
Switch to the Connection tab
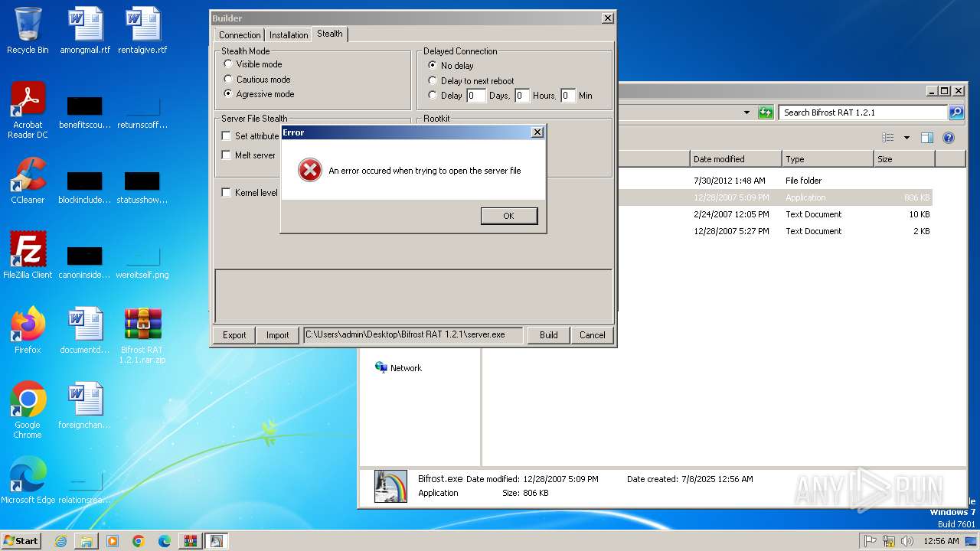pyautogui.click(x=240, y=35)
